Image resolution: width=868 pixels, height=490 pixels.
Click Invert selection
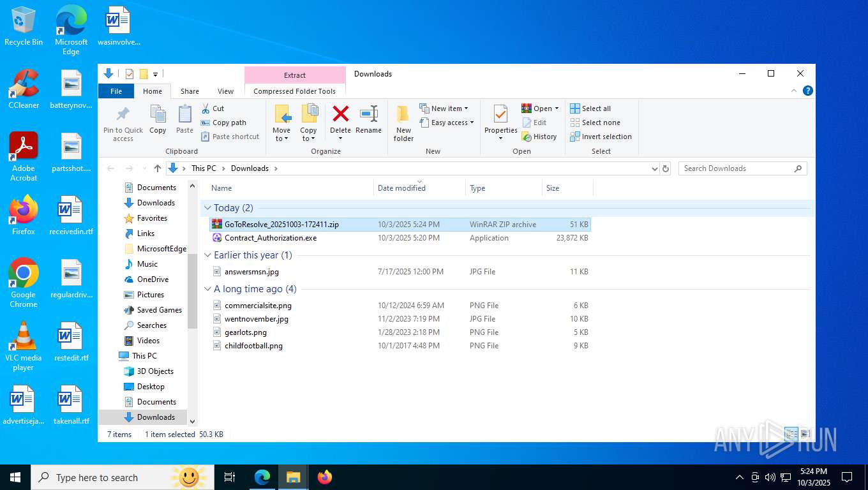click(x=601, y=137)
